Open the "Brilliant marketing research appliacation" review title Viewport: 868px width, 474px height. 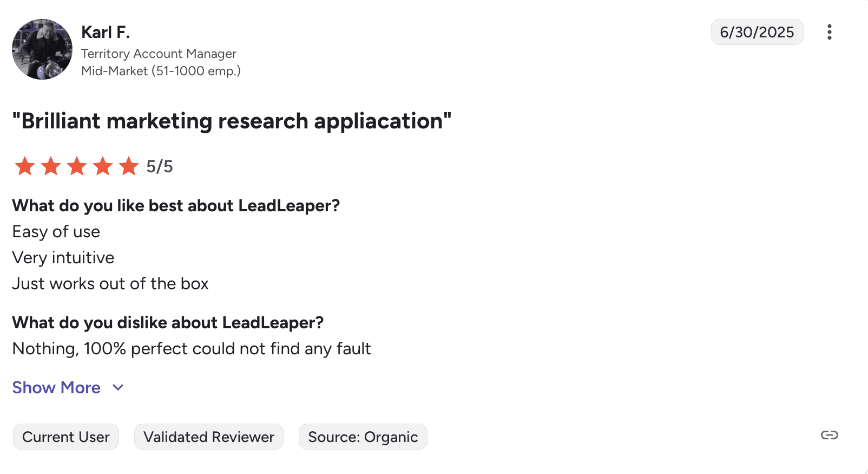[232, 121]
